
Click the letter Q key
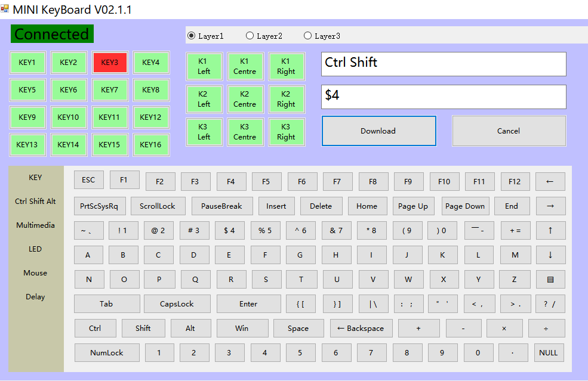[195, 280]
